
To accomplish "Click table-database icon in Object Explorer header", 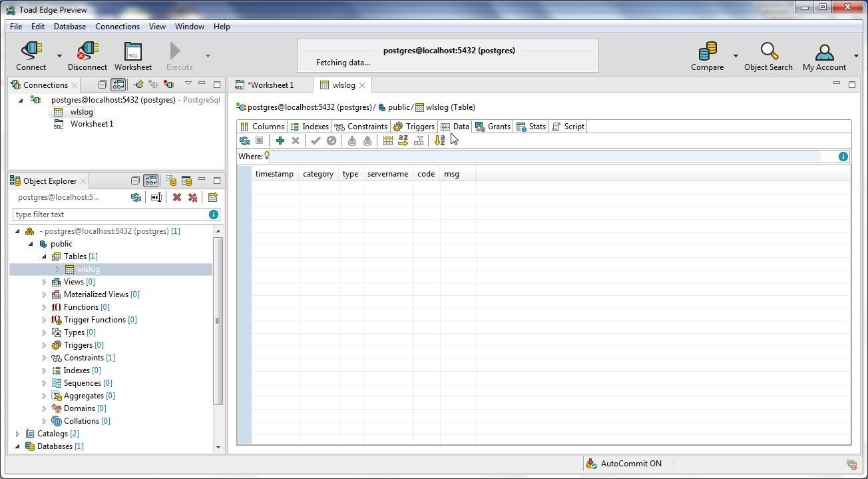I will coord(187,181).
